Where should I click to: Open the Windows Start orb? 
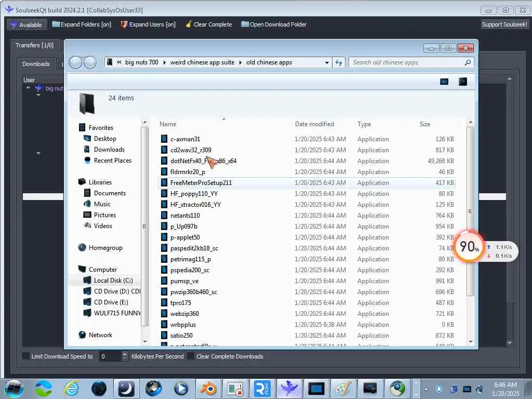[14, 389]
